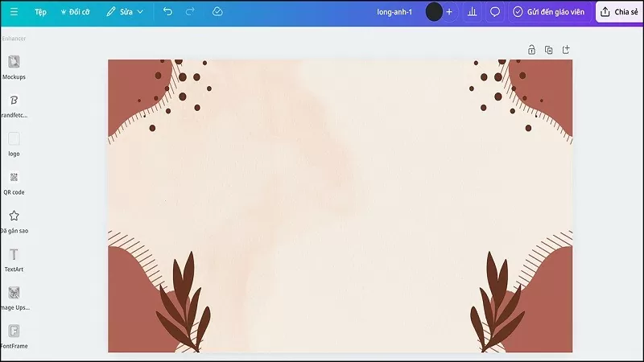Open the comments speech bubble
The height and width of the screenshot is (362, 644).
(x=495, y=12)
